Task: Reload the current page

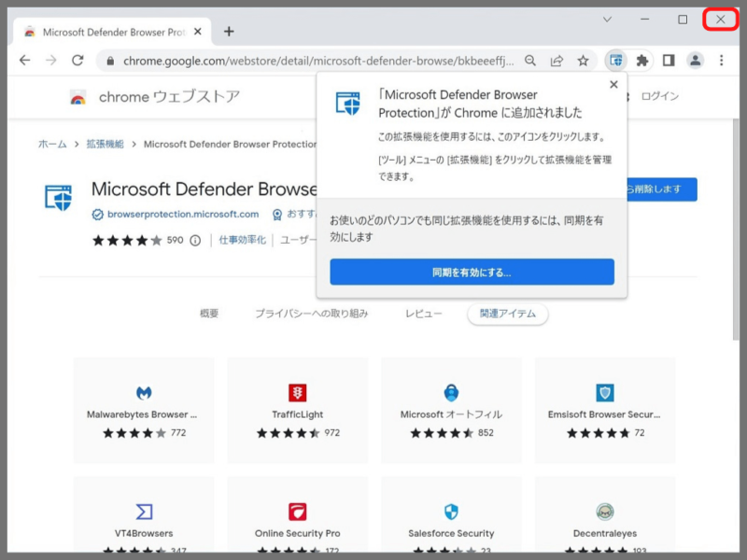Action: pyautogui.click(x=78, y=60)
